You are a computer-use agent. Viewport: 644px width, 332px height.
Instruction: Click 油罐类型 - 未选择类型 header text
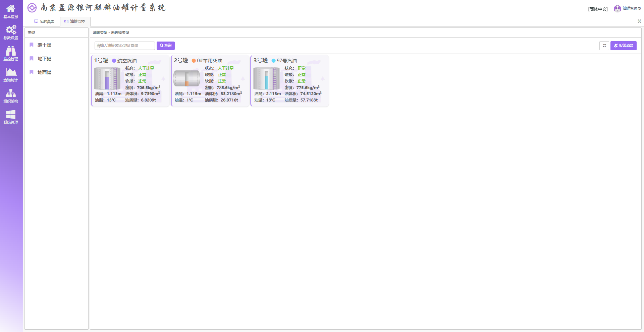point(111,32)
